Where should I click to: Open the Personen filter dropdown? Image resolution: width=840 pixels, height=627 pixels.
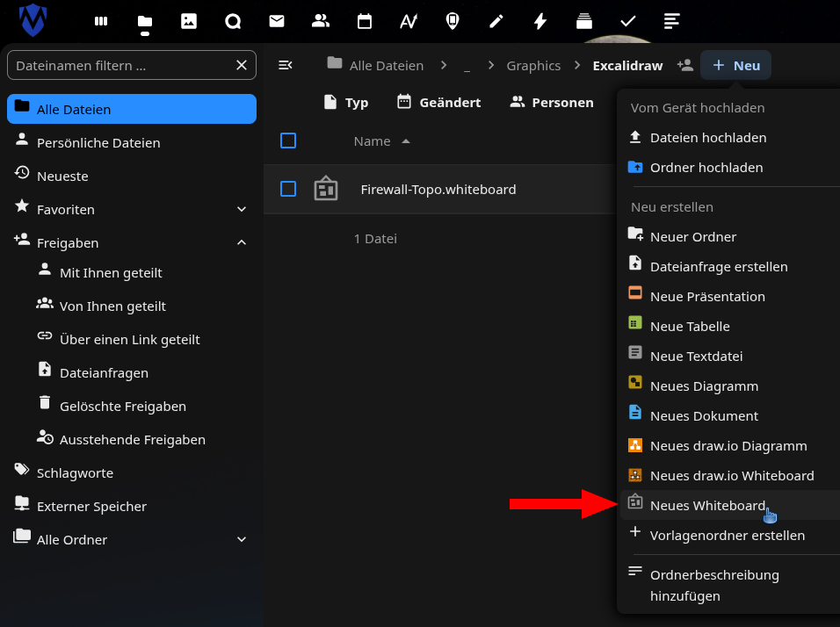552,102
